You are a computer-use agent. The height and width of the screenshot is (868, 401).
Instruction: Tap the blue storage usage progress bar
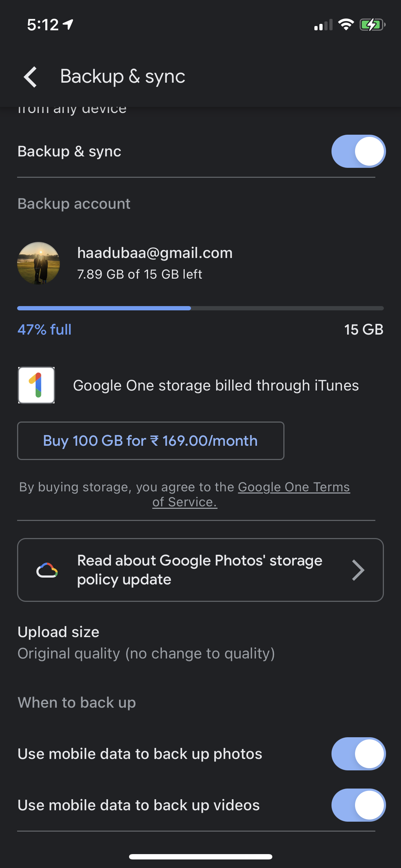coord(104,308)
